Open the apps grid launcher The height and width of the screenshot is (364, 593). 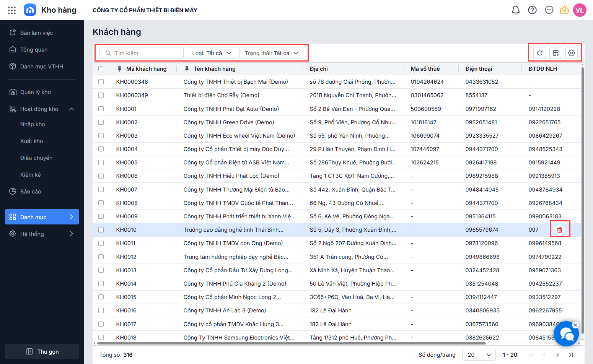tap(12, 10)
